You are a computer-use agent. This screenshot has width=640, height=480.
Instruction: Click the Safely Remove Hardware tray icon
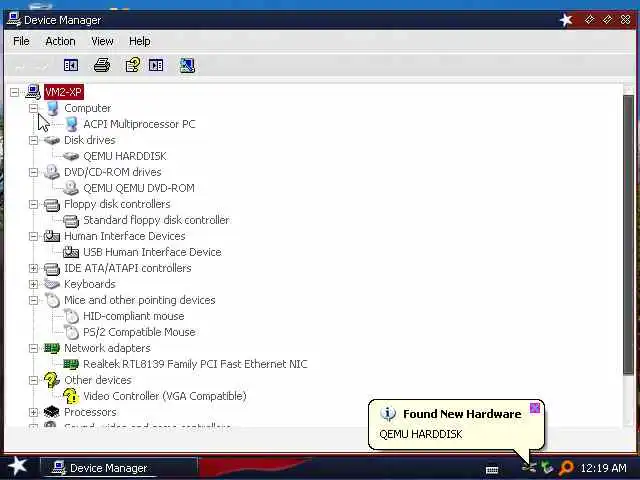coord(547,468)
